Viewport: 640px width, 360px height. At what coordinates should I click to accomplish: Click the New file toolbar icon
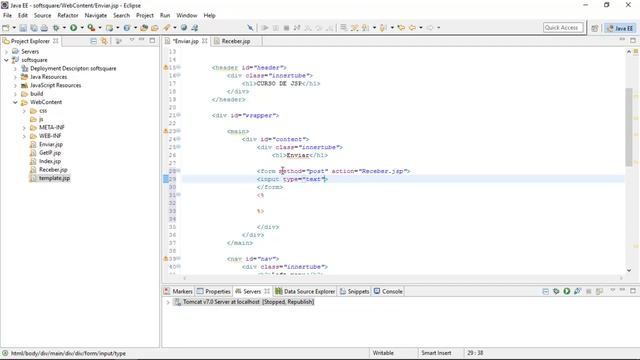6,28
